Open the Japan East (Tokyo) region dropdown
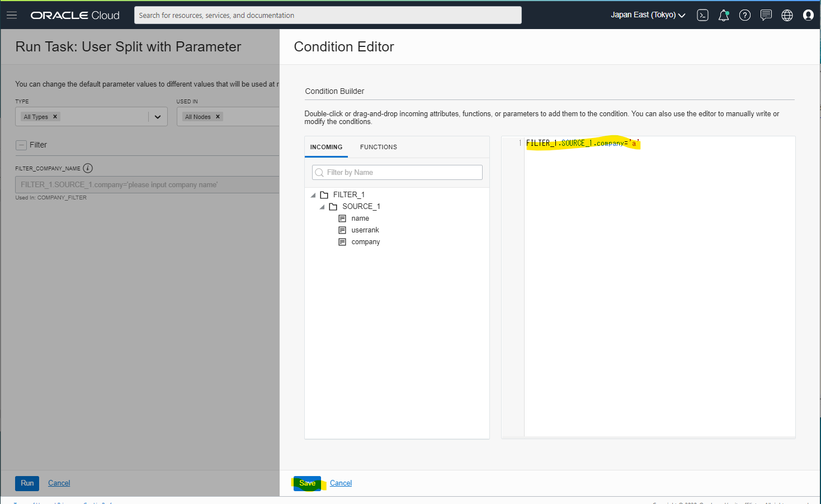The width and height of the screenshot is (821, 504). [648, 15]
